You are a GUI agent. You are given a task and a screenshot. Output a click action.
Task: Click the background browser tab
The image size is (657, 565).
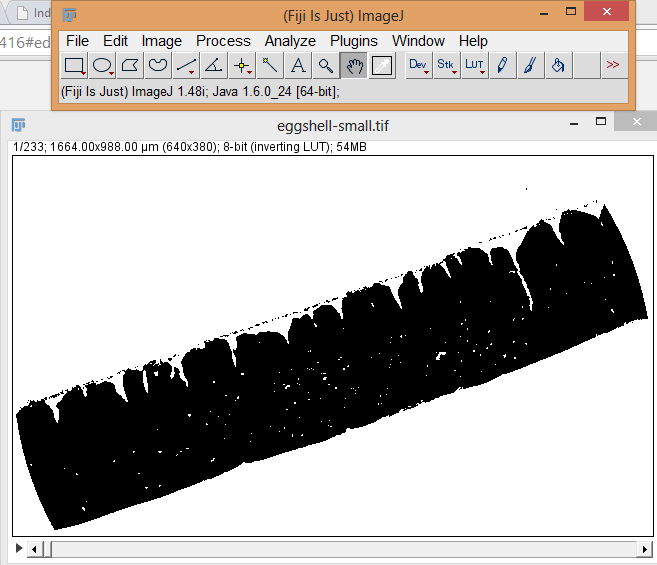[x=29, y=13]
